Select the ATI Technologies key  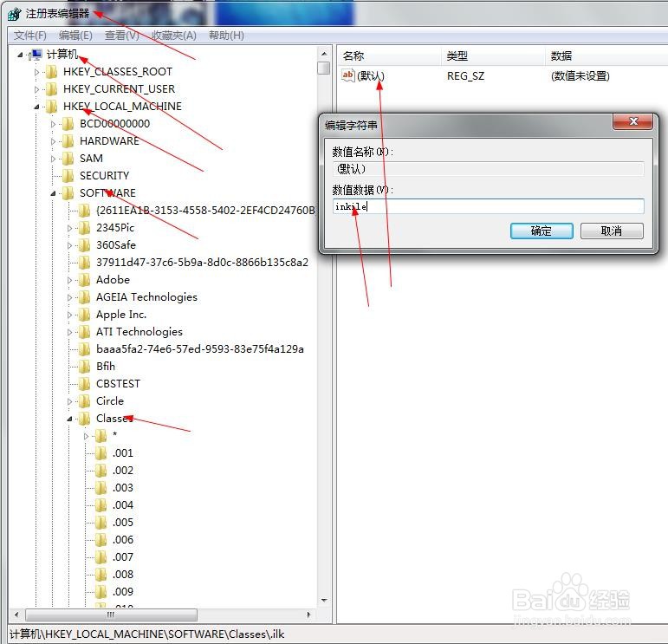click(139, 332)
